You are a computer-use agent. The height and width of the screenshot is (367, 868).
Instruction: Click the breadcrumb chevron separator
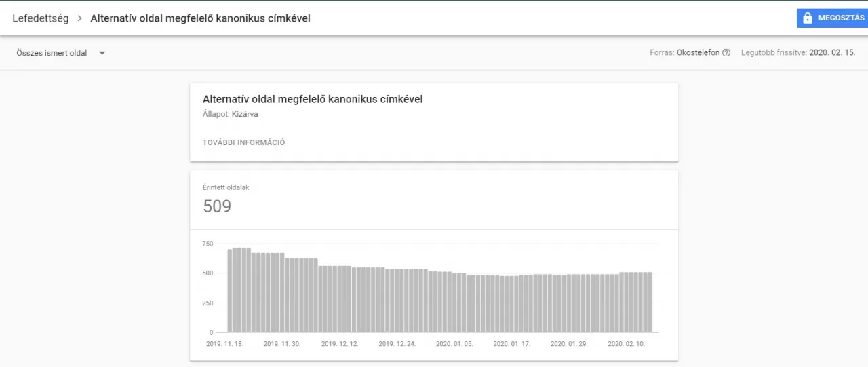pos(79,19)
